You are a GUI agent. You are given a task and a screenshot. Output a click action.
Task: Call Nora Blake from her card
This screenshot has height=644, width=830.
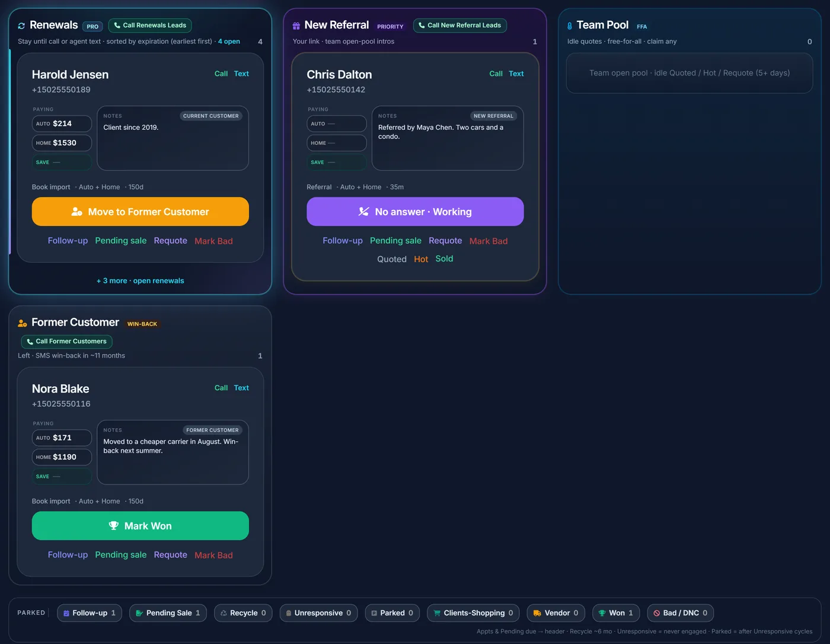[x=221, y=388]
